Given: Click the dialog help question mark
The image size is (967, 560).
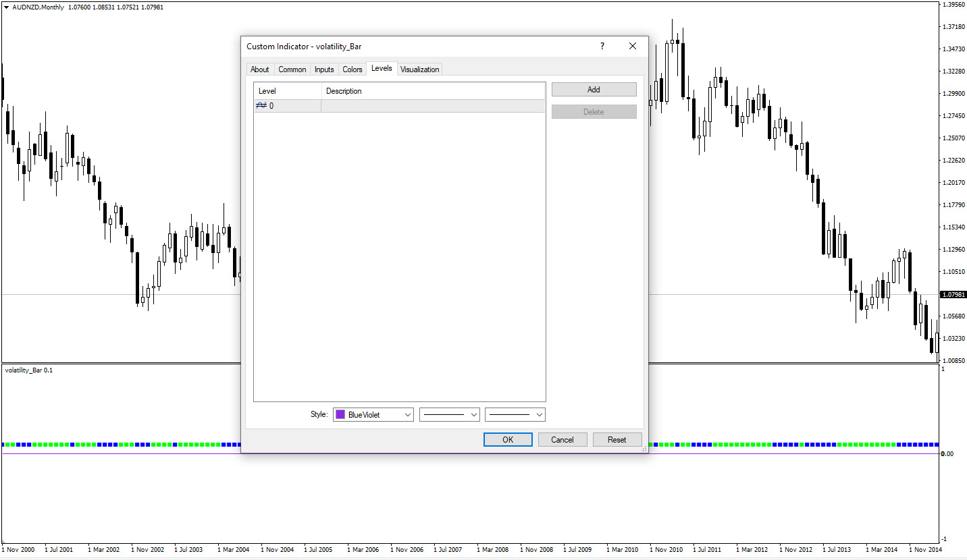Looking at the screenshot, I should pos(602,46).
